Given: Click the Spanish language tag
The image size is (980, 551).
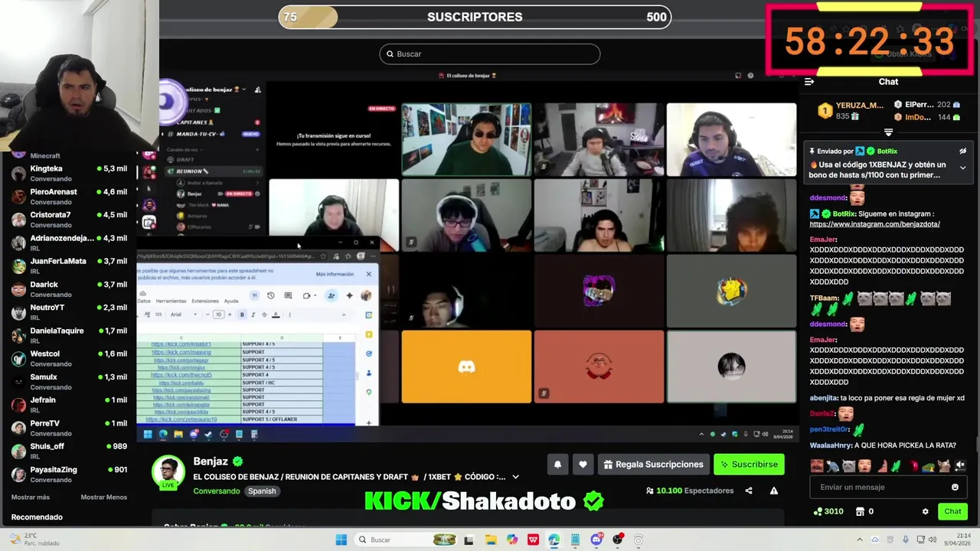Looking at the screenshot, I should click(262, 491).
